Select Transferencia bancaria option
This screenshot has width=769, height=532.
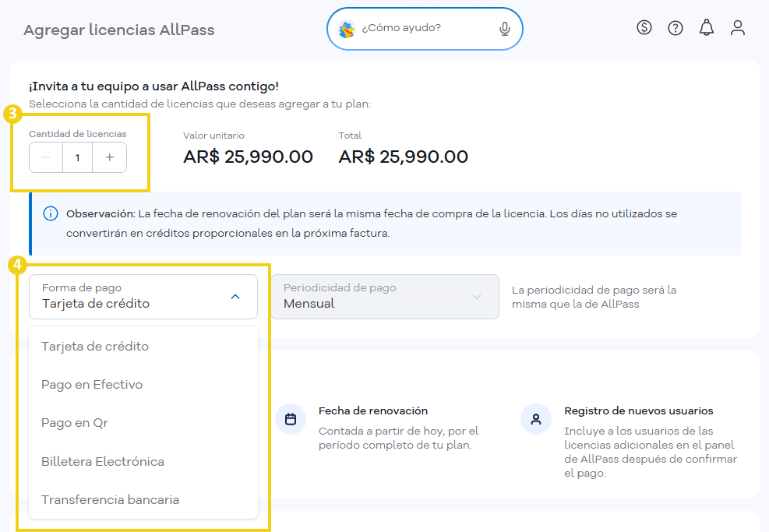click(143, 499)
